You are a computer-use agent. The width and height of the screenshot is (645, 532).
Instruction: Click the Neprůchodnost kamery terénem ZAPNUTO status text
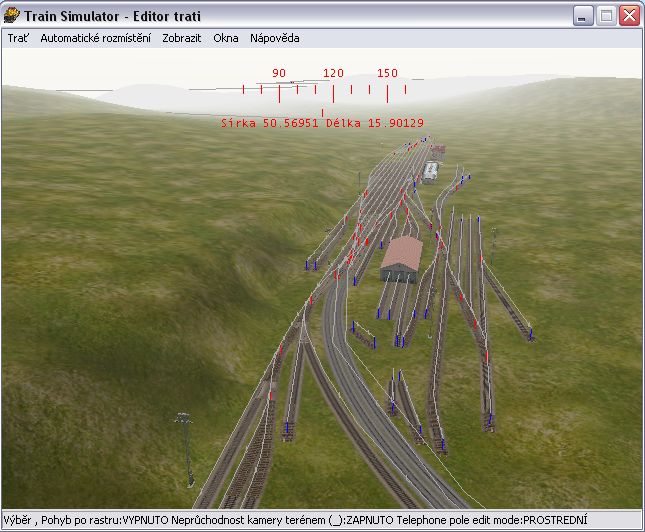pyautogui.click(x=282, y=520)
